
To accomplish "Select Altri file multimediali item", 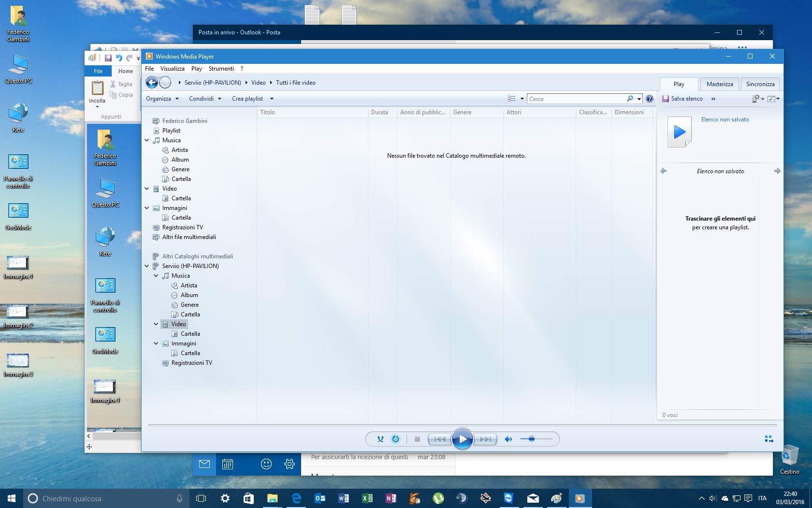I will coord(189,237).
